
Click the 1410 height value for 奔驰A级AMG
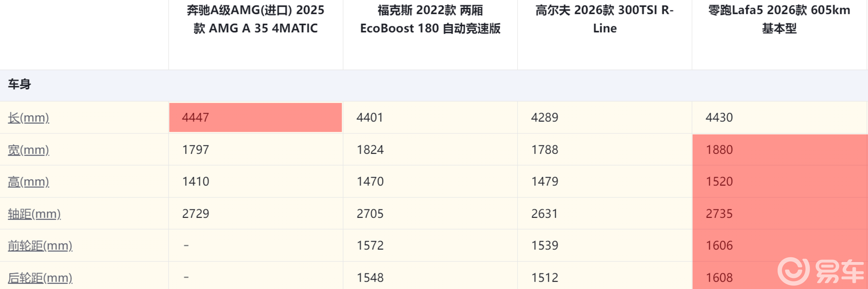pos(196,182)
